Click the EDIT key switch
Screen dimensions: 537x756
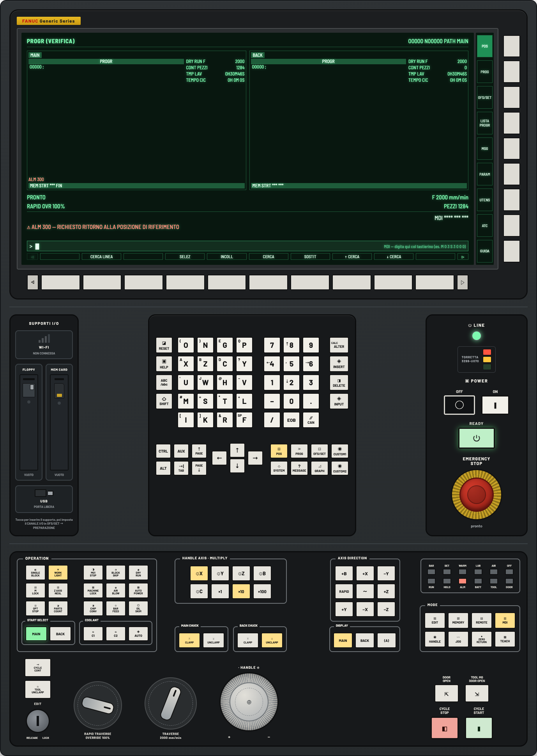pos(38,721)
